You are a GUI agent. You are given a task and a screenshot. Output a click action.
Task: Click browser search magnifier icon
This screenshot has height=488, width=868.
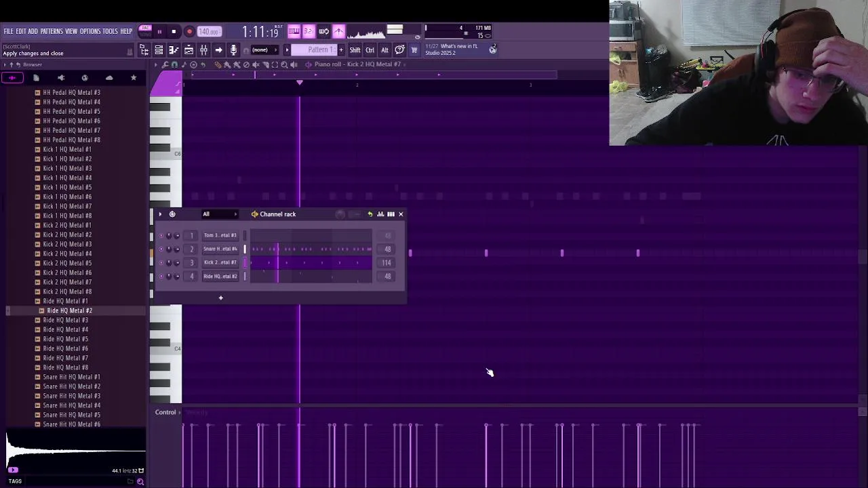click(140, 481)
